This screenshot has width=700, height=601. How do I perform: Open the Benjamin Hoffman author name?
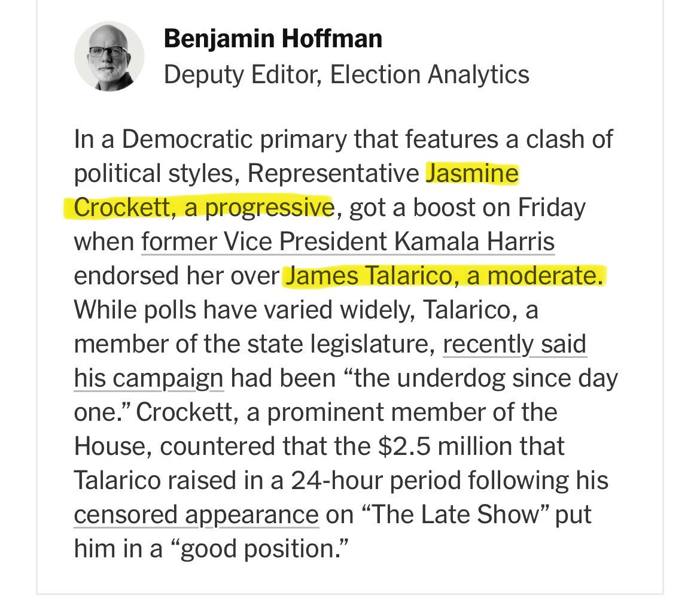(273, 39)
